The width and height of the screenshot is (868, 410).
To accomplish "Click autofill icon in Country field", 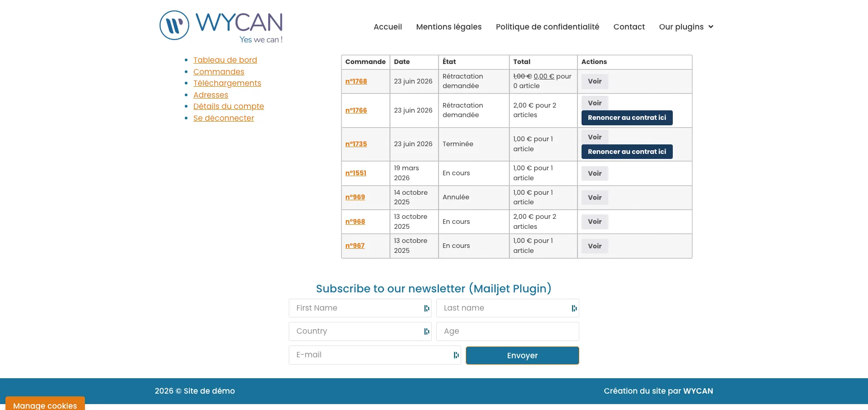I will click(426, 331).
